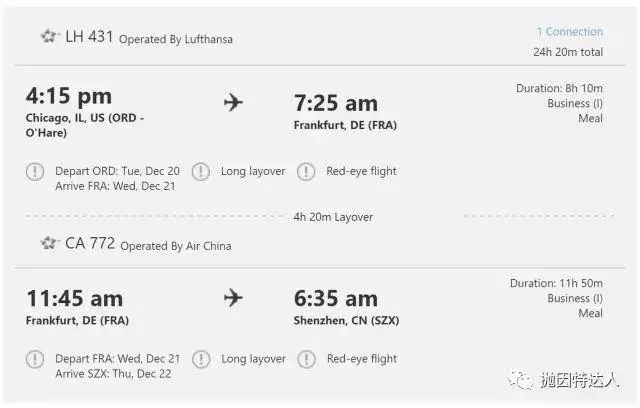Click the first leg's Long layover warning icon
This screenshot has height=408, width=640.
coord(201,172)
